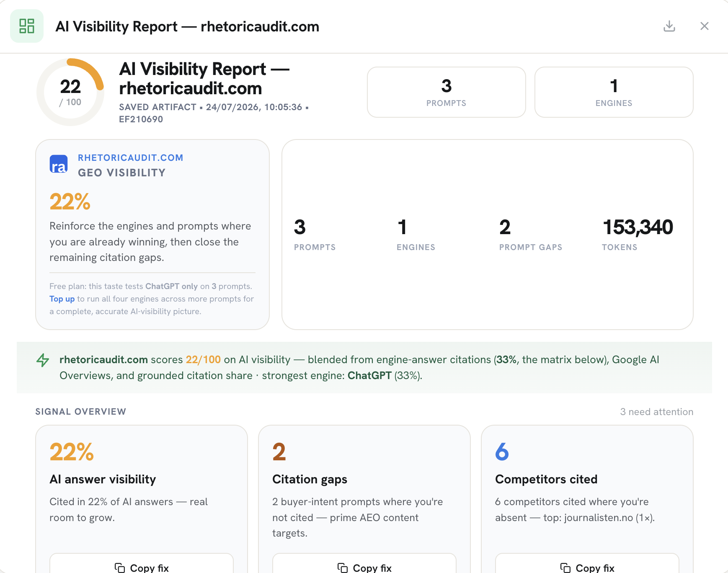728x573 pixels.
Task: Click the SIGNAL OVERVIEW heading
Action: tap(81, 411)
